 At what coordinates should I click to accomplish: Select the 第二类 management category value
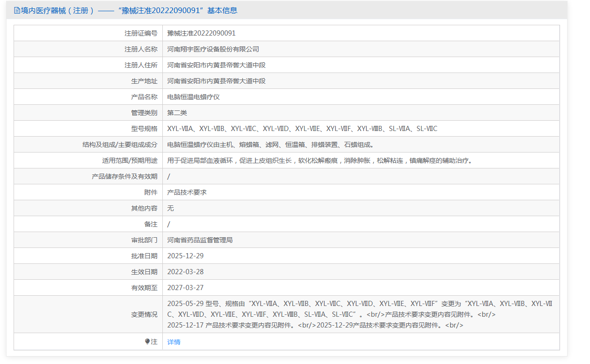tap(177, 113)
